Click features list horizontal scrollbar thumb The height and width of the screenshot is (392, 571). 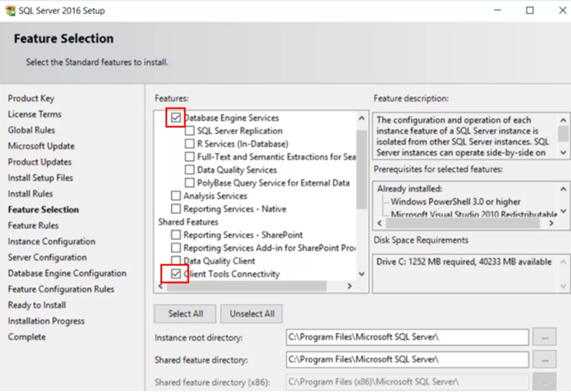(247, 286)
